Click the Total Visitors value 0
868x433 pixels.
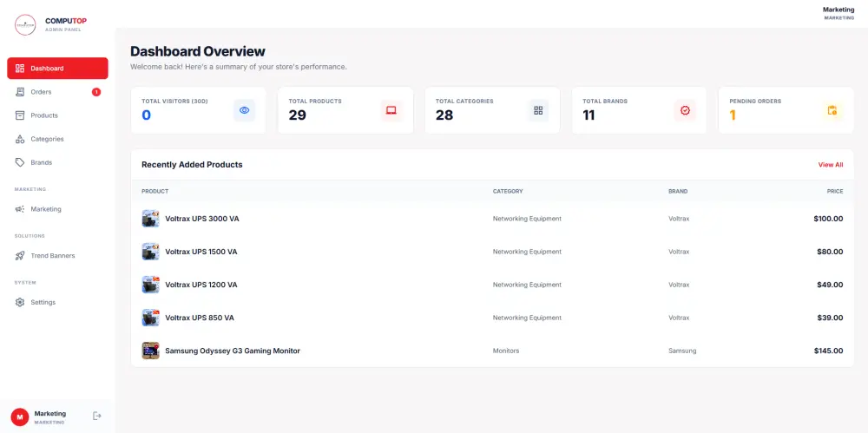point(146,115)
